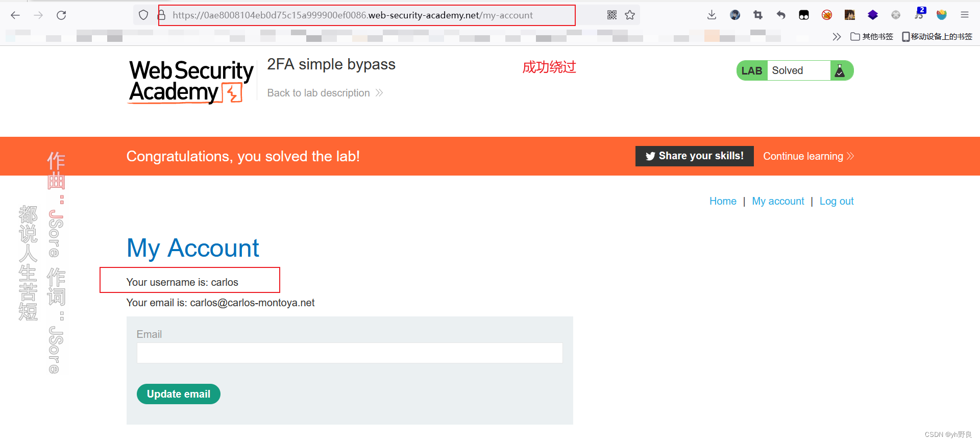980x443 pixels.
Task: Click the Update email button
Action: coord(179,394)
